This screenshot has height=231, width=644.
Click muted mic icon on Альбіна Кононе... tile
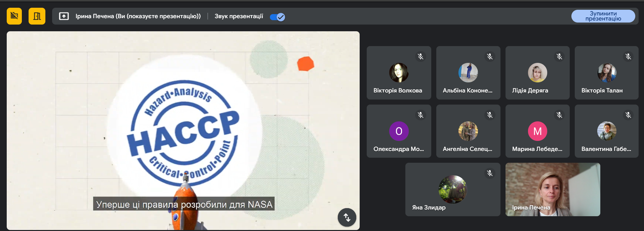[490, 56]
